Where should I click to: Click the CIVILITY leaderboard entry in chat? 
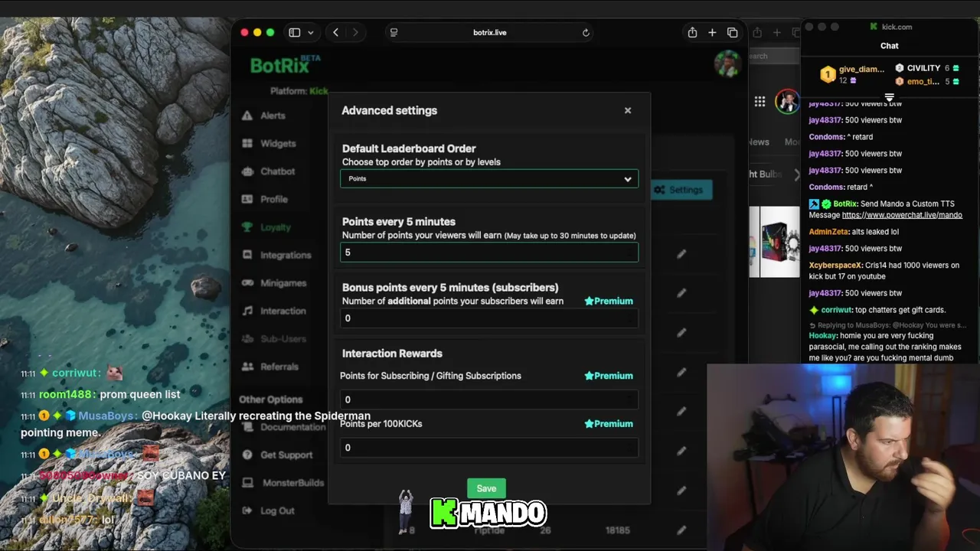(x=926, y=68)
